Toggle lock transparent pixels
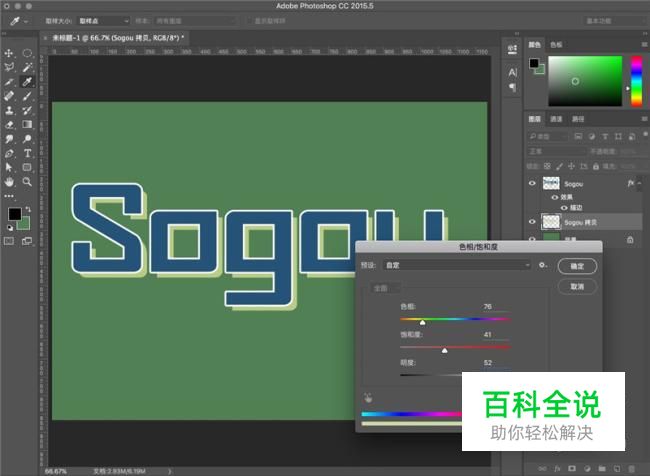The height and width of the screenshot is (476, 650). coord(547,166)
